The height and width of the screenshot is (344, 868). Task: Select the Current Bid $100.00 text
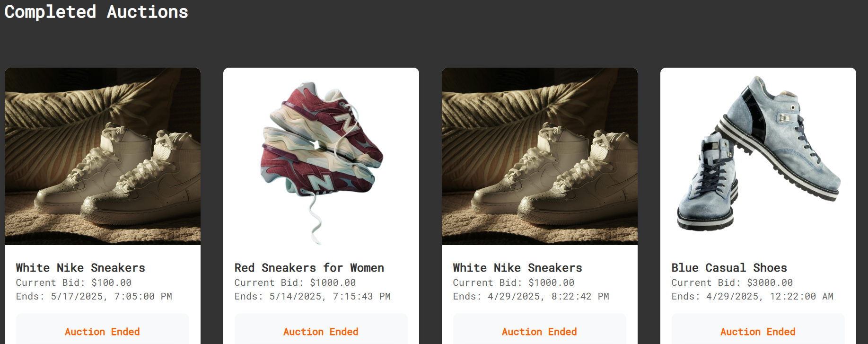[x=74, y=282]
